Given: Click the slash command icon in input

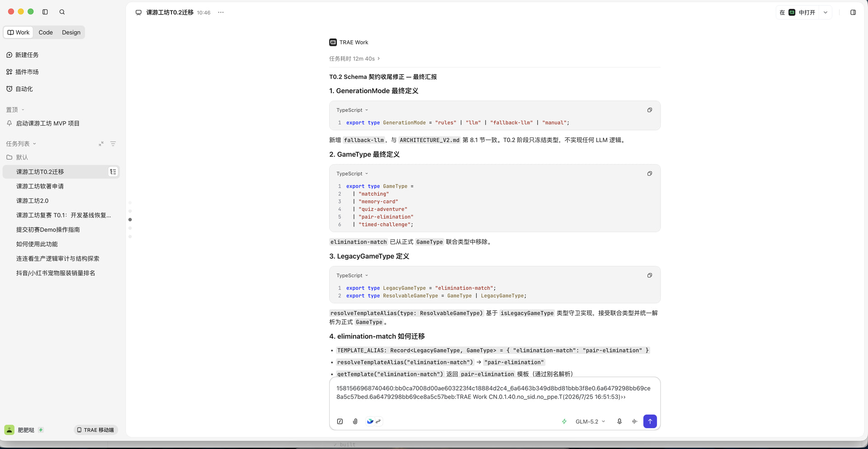Looking at the screenshot, I should [340, 421].
